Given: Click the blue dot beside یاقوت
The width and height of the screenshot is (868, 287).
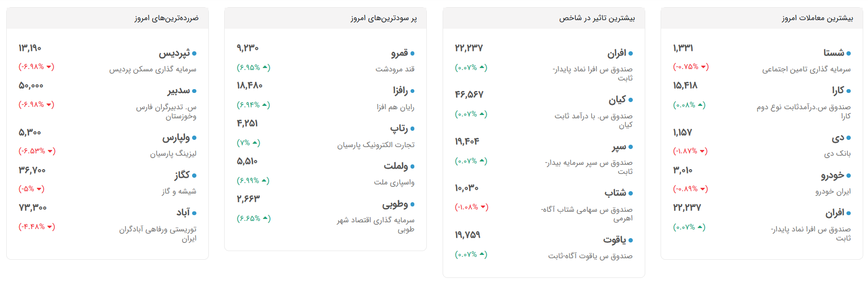Looking at the screenshot, I should 630,240.
